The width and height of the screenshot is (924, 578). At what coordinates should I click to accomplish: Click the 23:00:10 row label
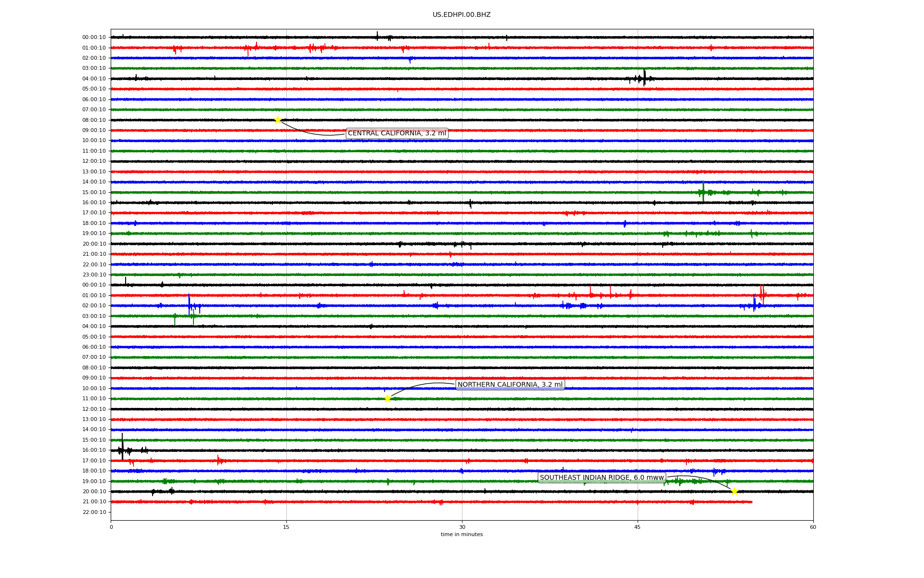(x=94, y=275)
